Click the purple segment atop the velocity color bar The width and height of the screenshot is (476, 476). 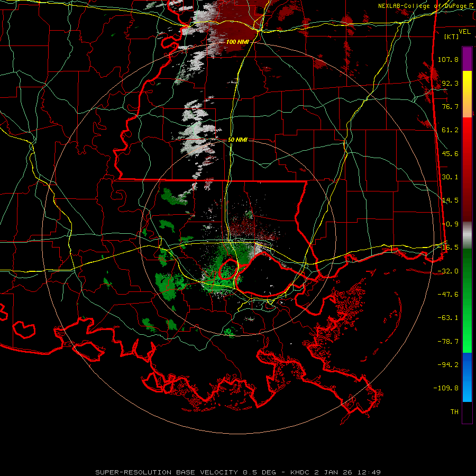tap(467, 59)
